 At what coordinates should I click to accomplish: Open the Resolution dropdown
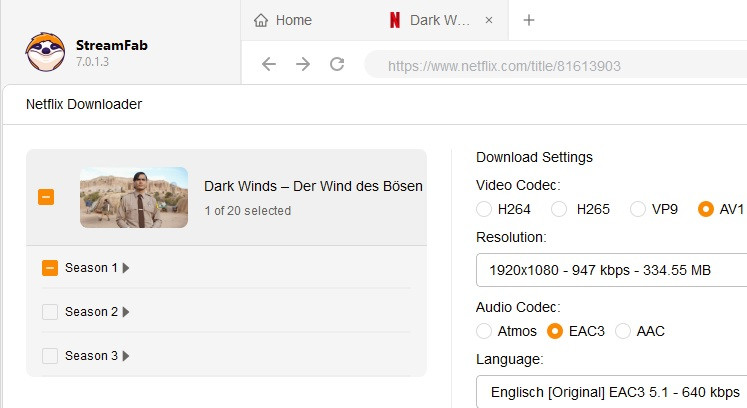612,270
